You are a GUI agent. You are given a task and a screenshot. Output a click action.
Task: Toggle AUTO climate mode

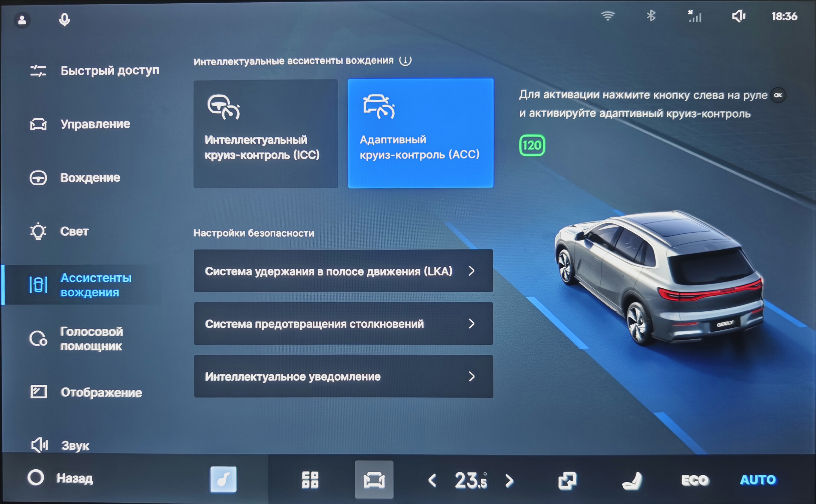[x=758, y=480]
